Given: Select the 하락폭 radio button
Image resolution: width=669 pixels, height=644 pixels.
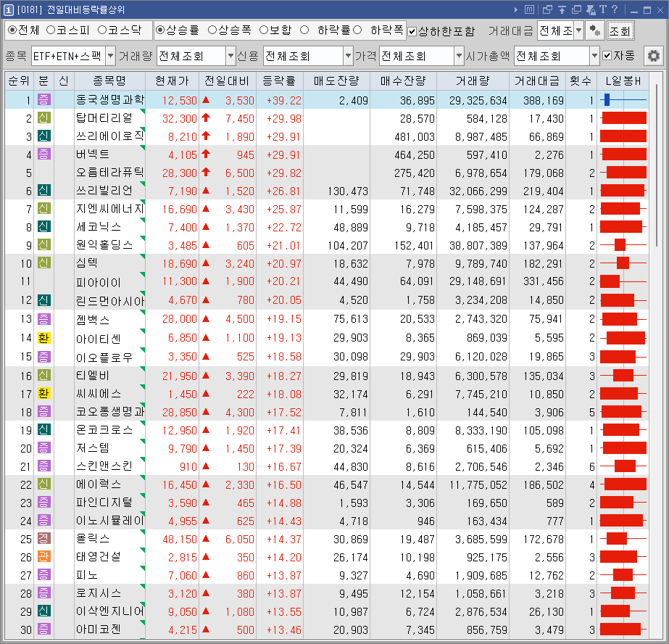Looking at the screenshot, I should (357, 30).
